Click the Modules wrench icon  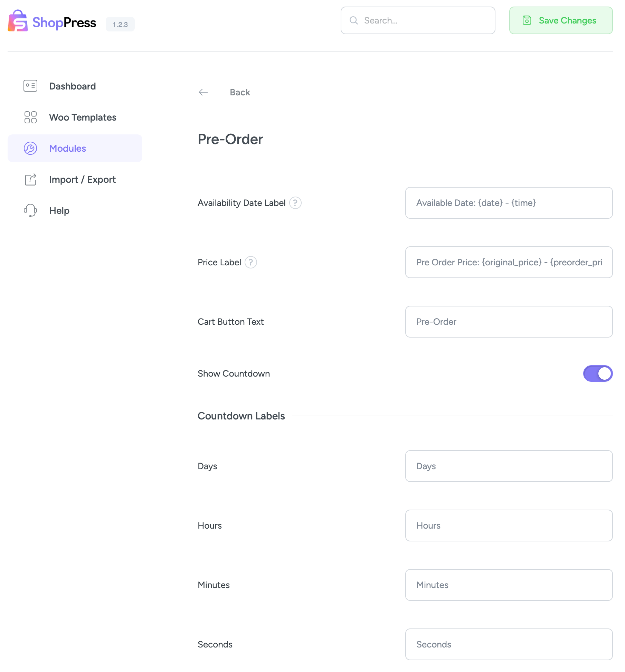(x=30, y=148)
